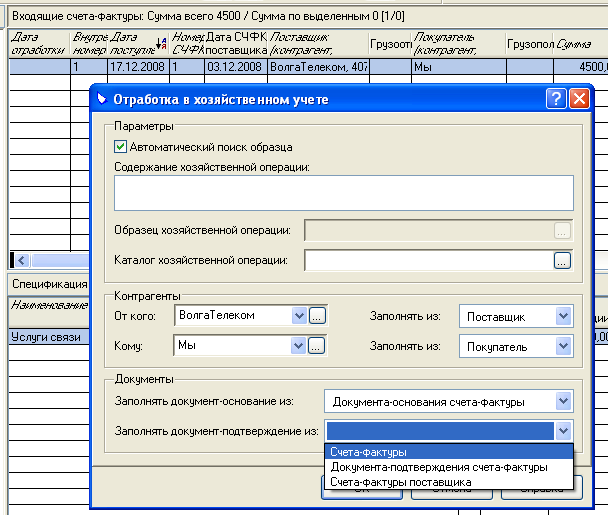Select Счета-фактуры поставщика option
Screen dimensions: 608x515
pos(449,482)
